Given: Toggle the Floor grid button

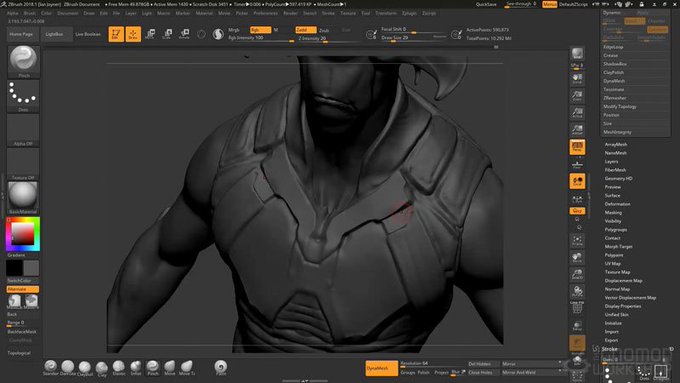Looking at the screenshot, I should [577, 164].
